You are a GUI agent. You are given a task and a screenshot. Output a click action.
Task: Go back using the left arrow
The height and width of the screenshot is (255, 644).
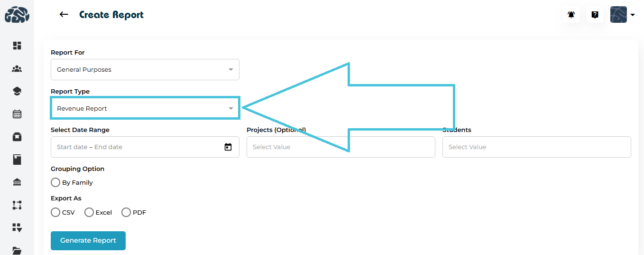point(64,15)
